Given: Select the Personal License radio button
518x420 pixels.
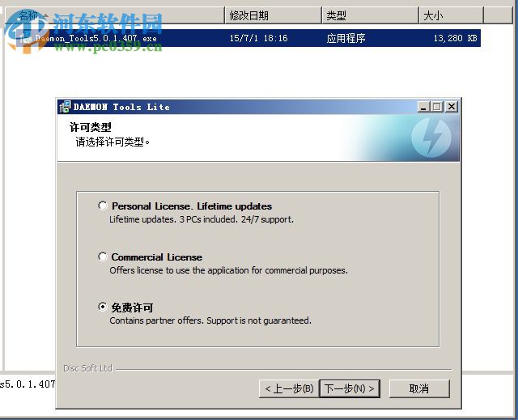Looking at the screenshot, I should click(103, 206).
